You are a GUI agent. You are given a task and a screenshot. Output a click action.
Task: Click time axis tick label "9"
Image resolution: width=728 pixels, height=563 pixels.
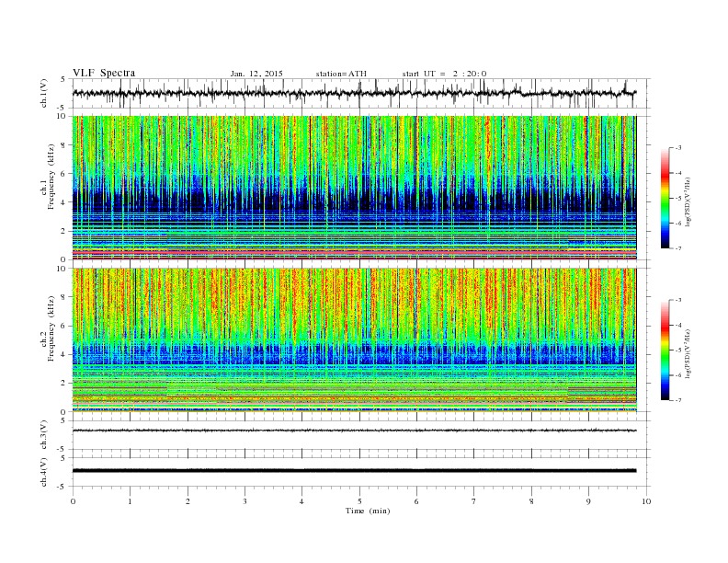tap(588, 501)
